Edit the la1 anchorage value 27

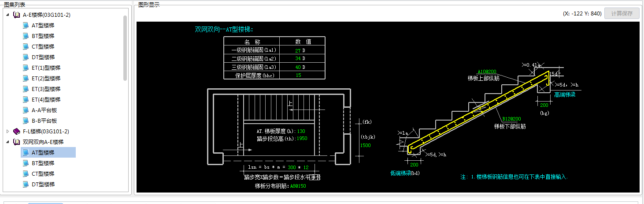(x=298, y=51)
